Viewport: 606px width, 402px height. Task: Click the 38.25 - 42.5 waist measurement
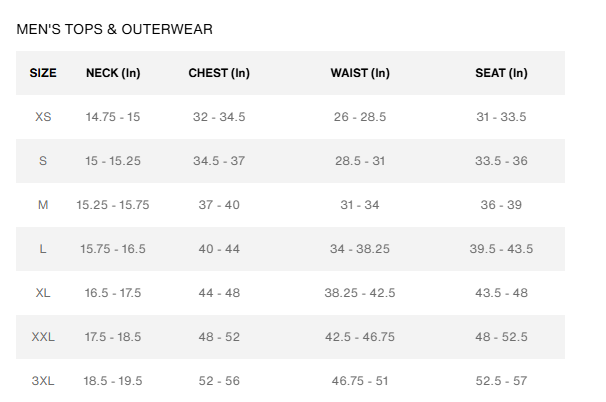360,293
